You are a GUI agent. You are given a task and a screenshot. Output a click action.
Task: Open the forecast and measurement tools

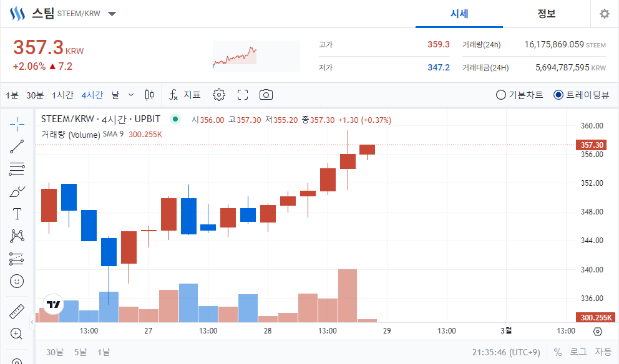coord(17,259)
